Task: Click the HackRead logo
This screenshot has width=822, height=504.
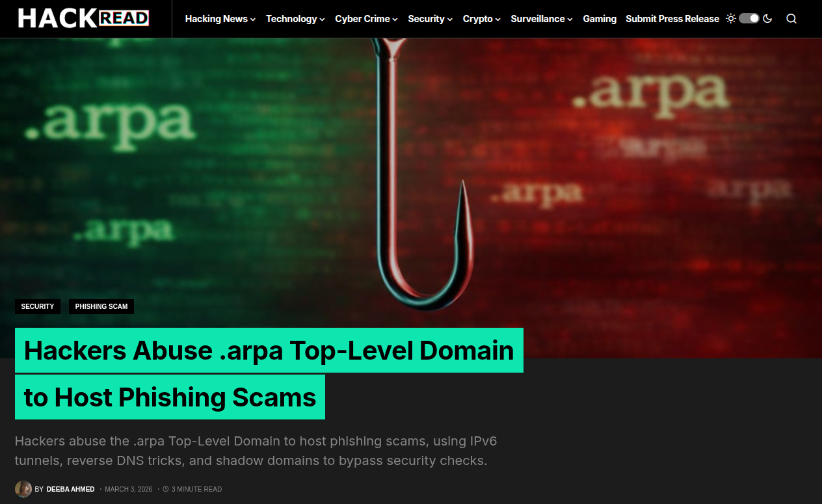Action: 84,18
